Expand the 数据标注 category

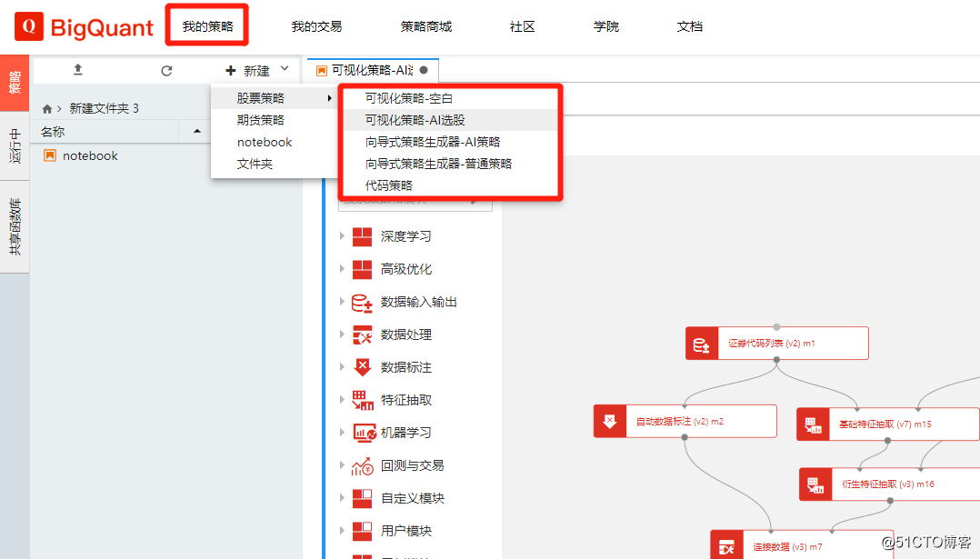[x=342, y=366]
